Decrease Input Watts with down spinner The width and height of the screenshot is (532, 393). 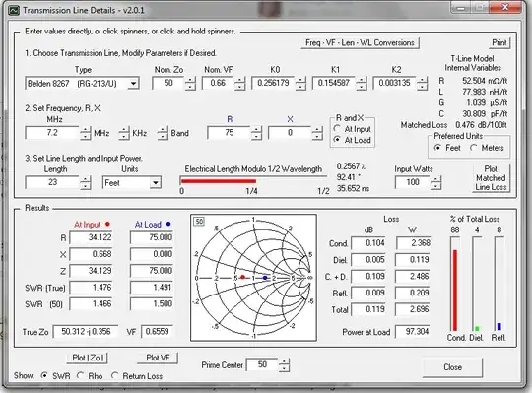click(435, 186)
